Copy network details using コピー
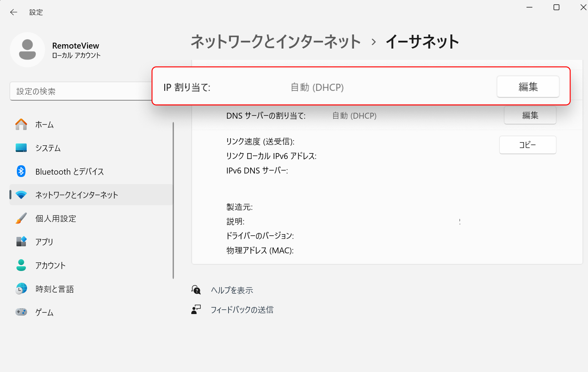 coord(527,145)
